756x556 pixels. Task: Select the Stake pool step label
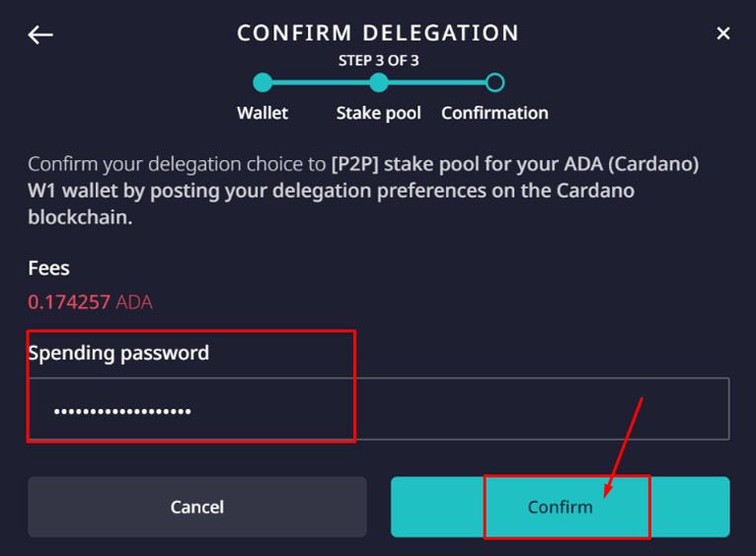379,113
